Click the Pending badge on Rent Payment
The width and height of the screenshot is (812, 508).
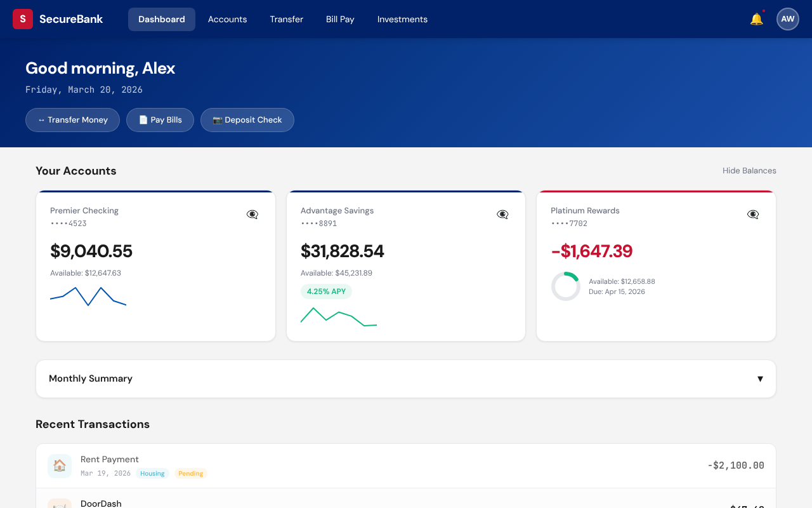pyautogui.click(x=190, y=473)
